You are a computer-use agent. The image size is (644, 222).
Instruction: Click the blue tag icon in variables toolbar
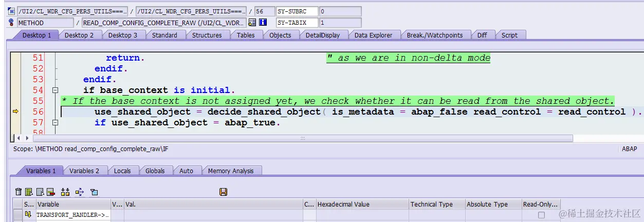click(x=94, y=192)
